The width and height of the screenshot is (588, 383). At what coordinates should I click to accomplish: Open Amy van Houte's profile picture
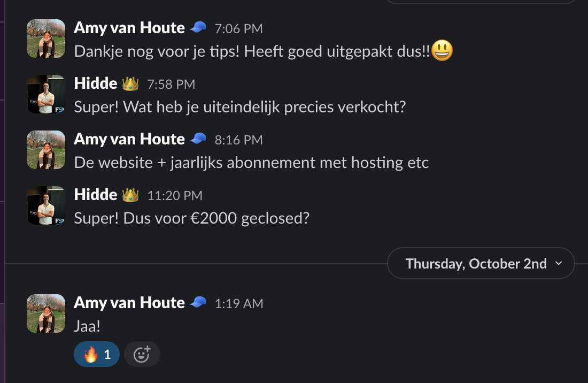coord(46,39)
